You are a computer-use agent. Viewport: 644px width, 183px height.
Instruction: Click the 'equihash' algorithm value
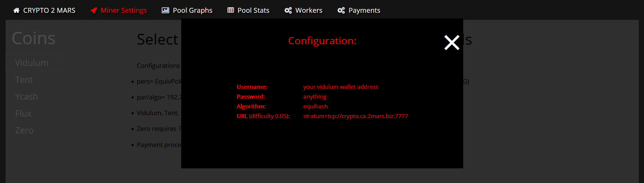point(315,106)
